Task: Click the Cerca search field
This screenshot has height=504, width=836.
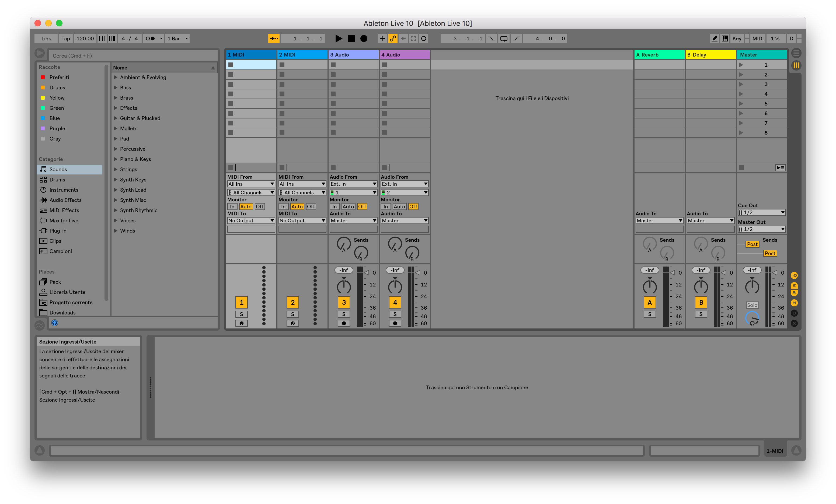Action: click(x=133, y=56)
